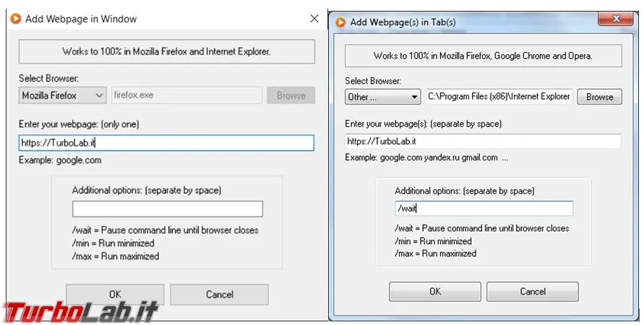Click the Additional options field containing /wait

pyautogui.click(x=484, y=208)
